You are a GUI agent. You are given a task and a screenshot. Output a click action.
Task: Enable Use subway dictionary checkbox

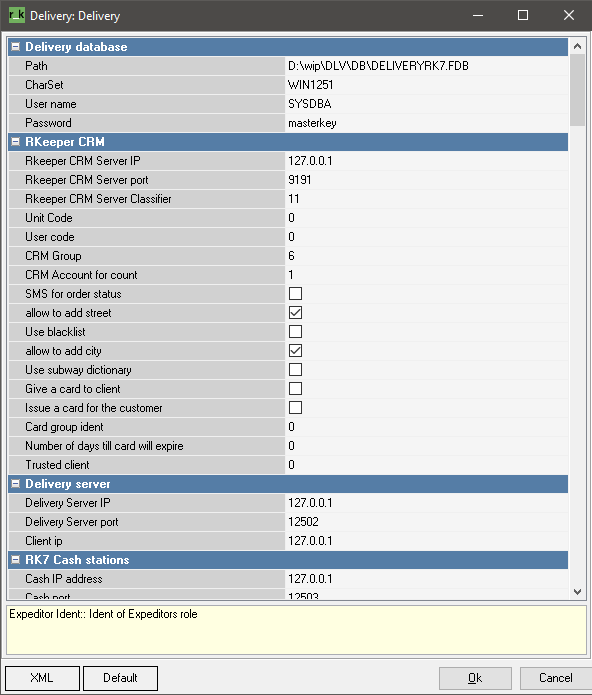pos(296,370)
